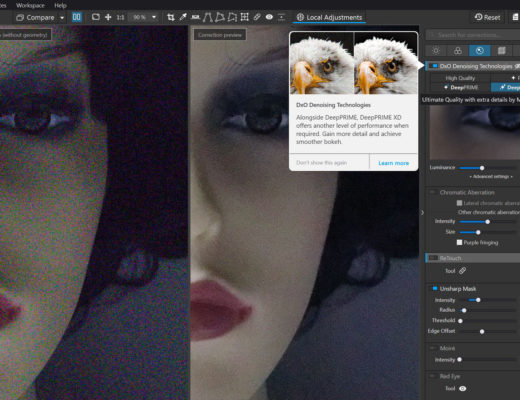Click the denoising preview eye thumbnail

click(x=475, y=133)
